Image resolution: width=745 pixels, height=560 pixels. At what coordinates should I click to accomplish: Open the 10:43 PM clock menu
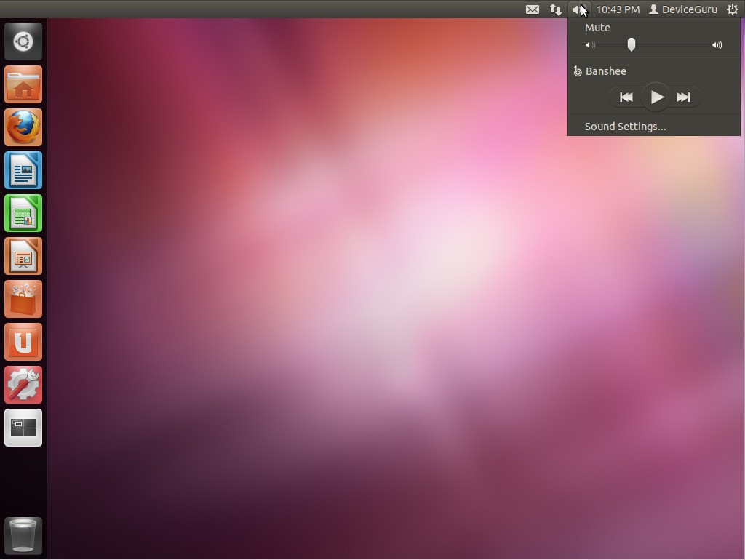point(618,9)
